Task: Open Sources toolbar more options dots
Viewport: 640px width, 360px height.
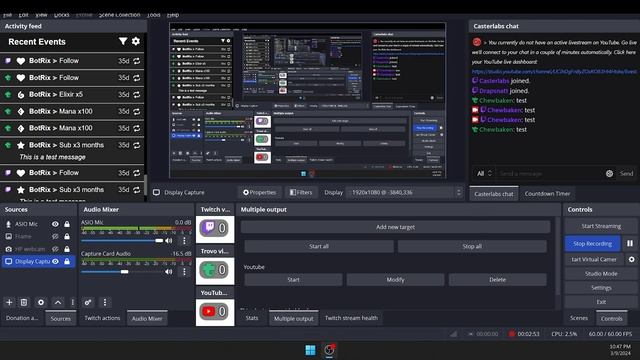Action: coord(72,302)
